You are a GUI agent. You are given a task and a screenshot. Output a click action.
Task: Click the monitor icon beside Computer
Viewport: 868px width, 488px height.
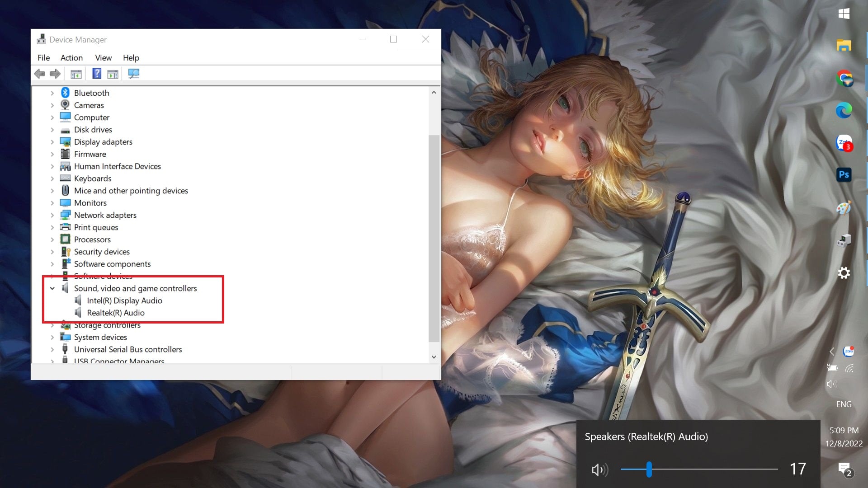(x=65, y=117)
